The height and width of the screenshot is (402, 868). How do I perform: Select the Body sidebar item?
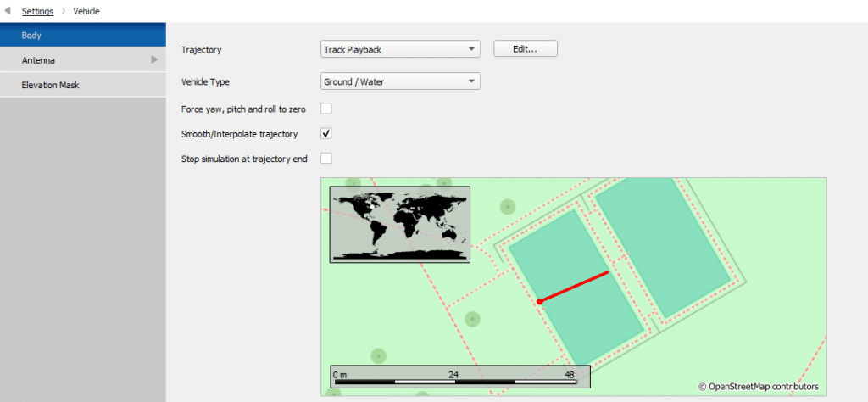(x=83, y=35)
